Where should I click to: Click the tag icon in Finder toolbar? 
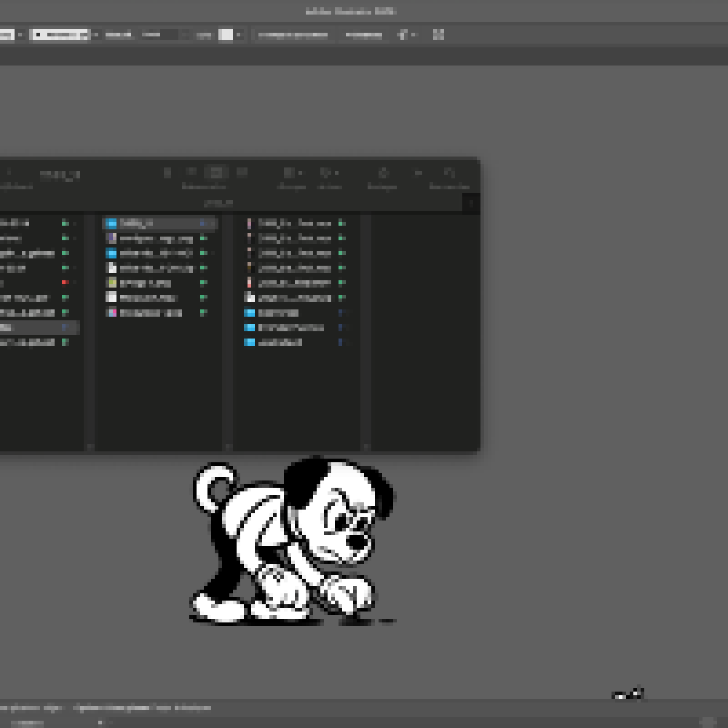click(x=418, y=174)
